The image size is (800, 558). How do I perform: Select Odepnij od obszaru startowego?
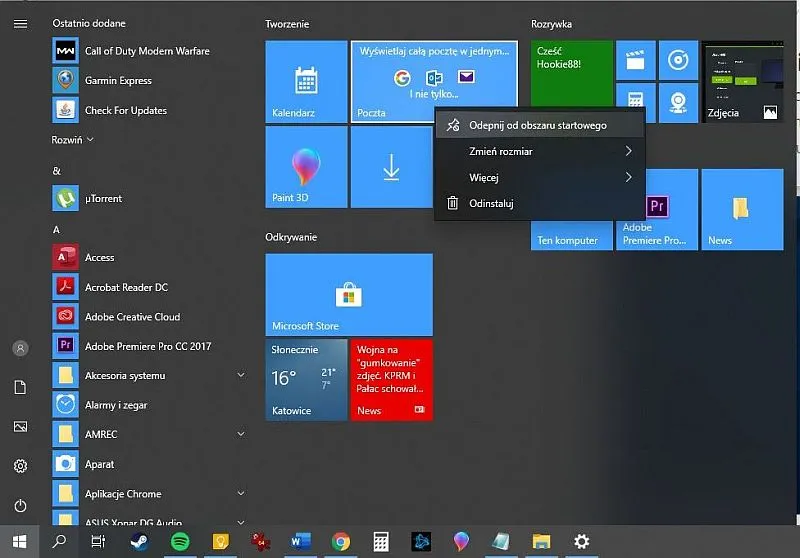[x=537, y=125]
